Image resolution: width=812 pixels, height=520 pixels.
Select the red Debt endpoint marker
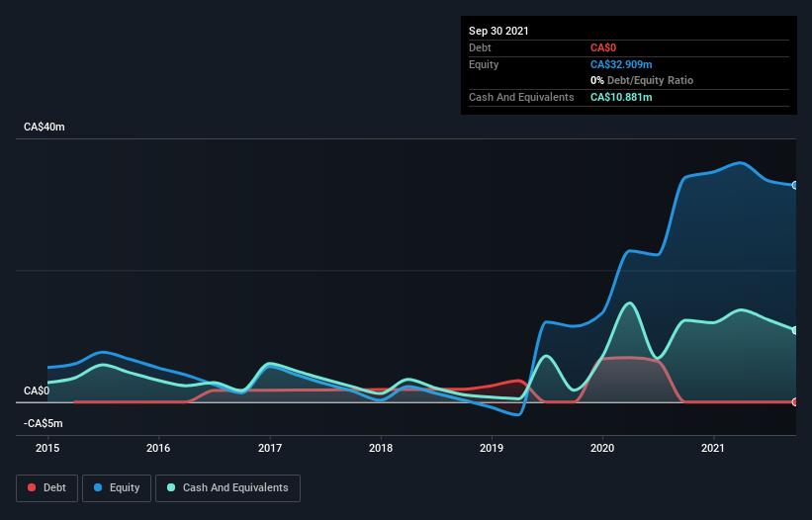pos(795,402)
